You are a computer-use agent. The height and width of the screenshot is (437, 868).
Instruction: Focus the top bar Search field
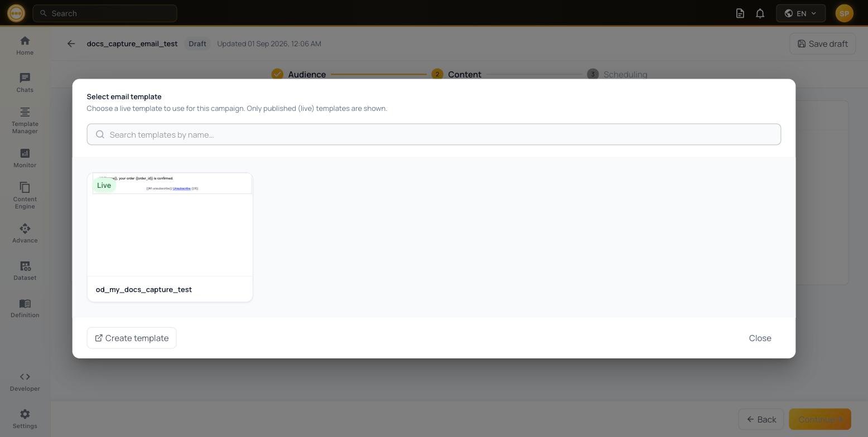[x=105, y=13]
